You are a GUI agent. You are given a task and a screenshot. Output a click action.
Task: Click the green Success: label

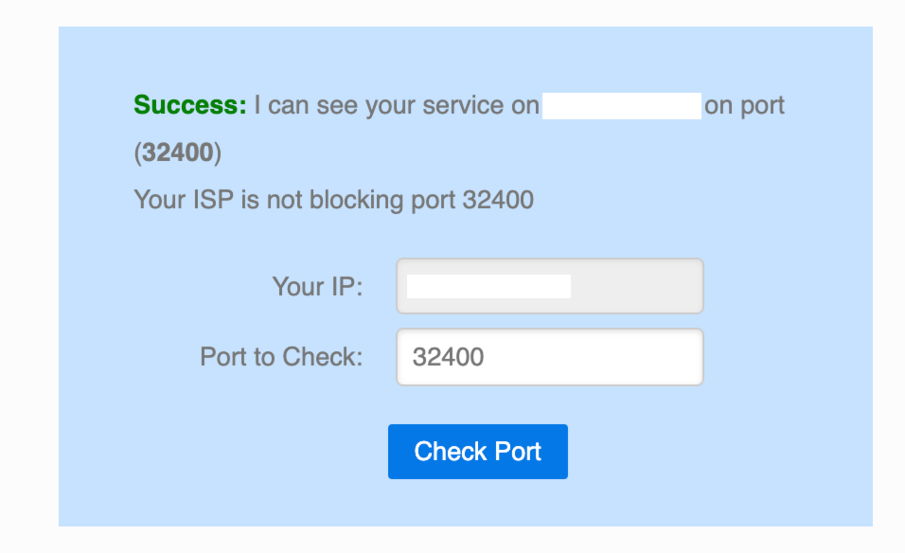tap(190, 105)
